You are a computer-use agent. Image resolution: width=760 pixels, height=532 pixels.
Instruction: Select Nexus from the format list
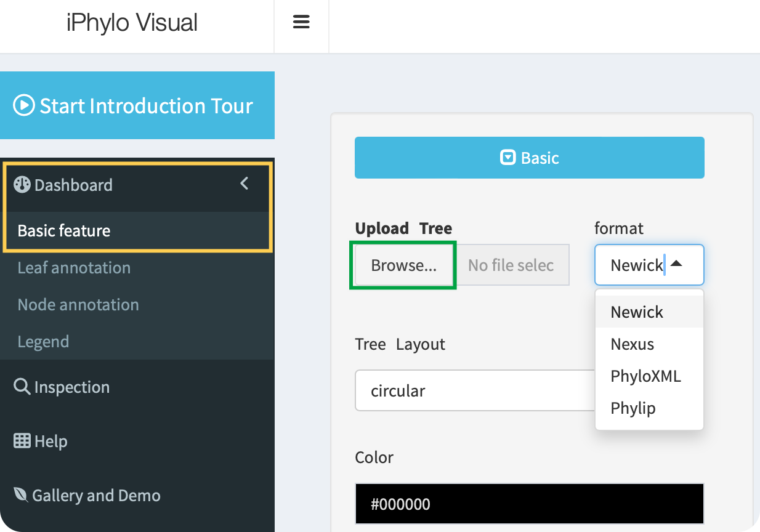pos(633,344)
